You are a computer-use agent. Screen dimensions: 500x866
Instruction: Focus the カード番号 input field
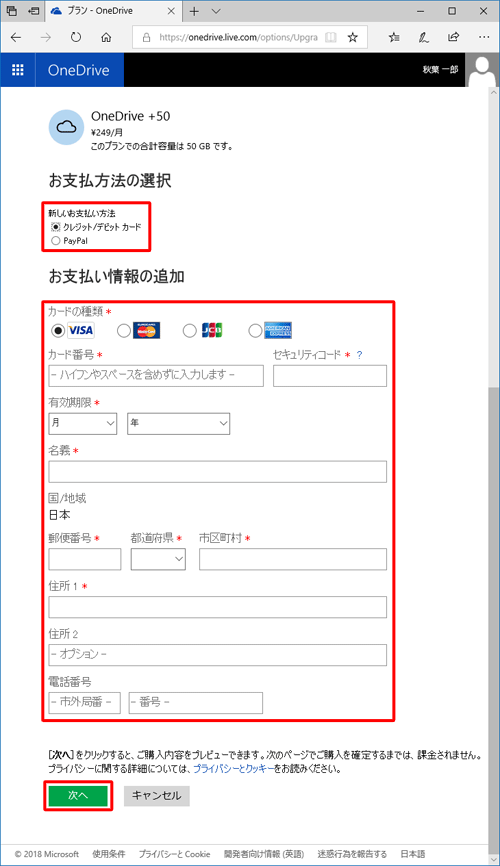(x=156, y=376)
